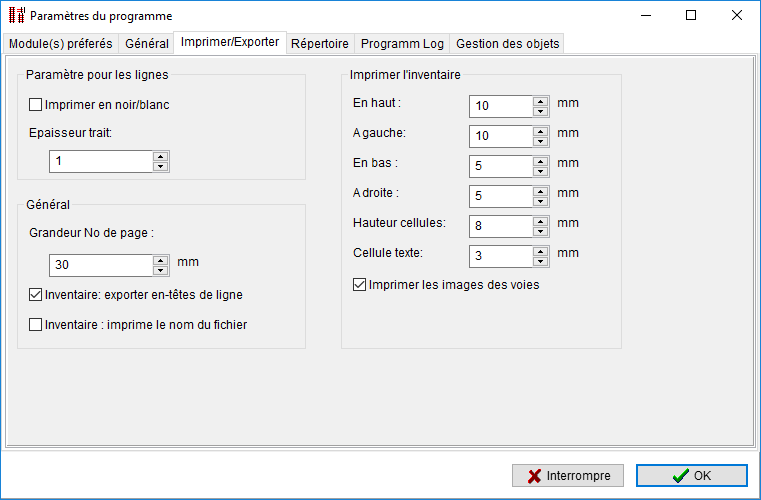The image size is (761, 500).
Task: Switch to the Programm Log tab
Action: click(402, 44)
